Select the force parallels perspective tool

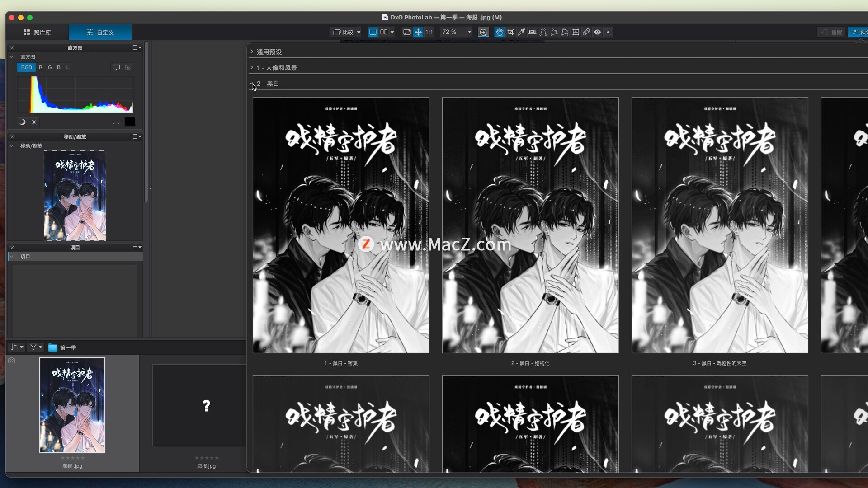(543, 32)
